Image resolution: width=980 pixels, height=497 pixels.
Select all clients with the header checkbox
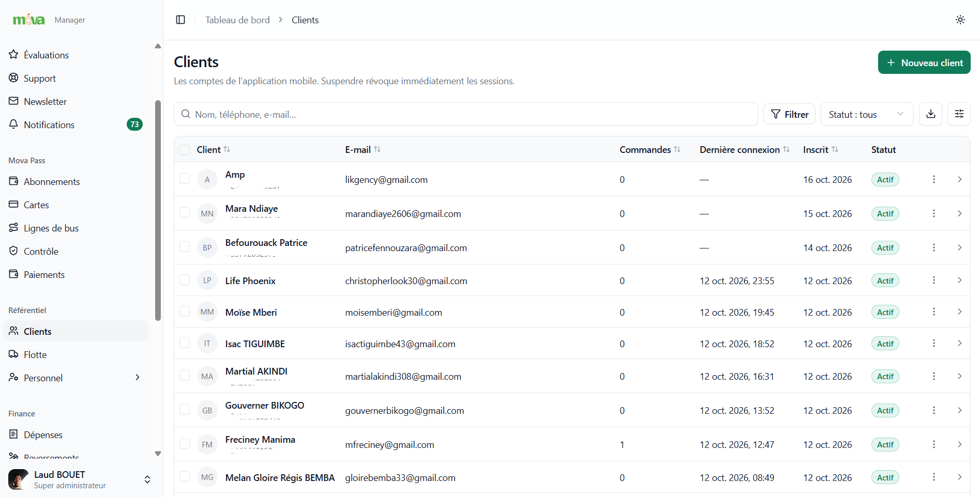click(x=185, y=149)
